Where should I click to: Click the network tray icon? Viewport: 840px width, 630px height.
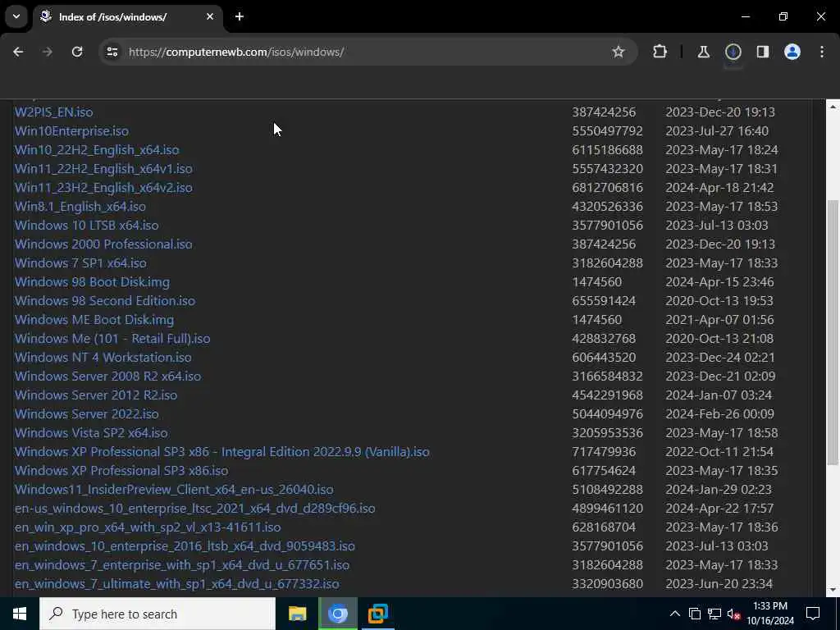point(714,614)
